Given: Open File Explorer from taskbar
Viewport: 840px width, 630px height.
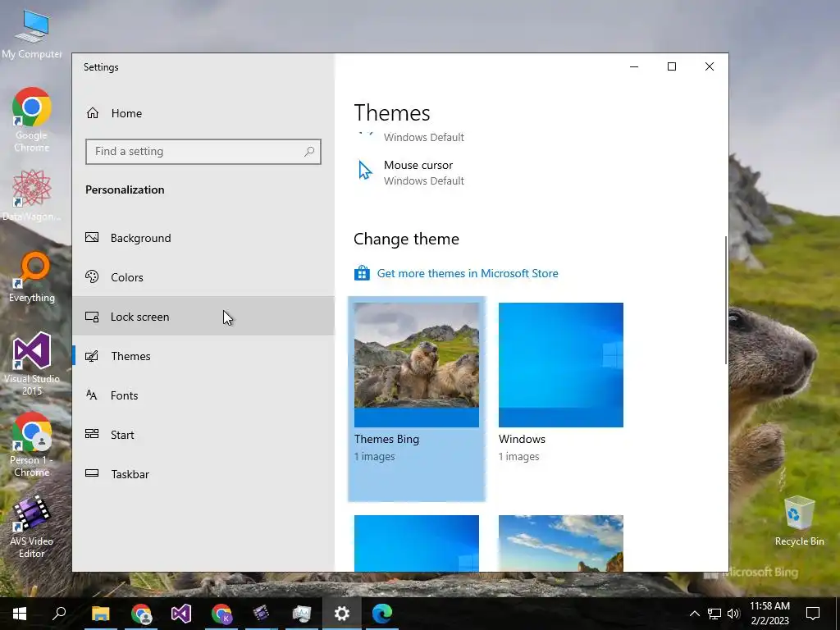Looking at the screenshot, I should tap(100, 614).
